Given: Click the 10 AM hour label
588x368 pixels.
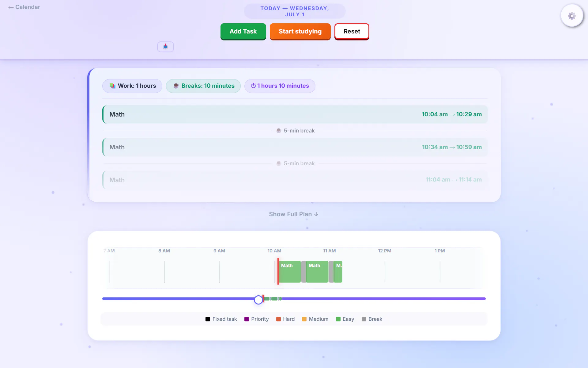Looking at the screenshot, I should tap(274, 251).
